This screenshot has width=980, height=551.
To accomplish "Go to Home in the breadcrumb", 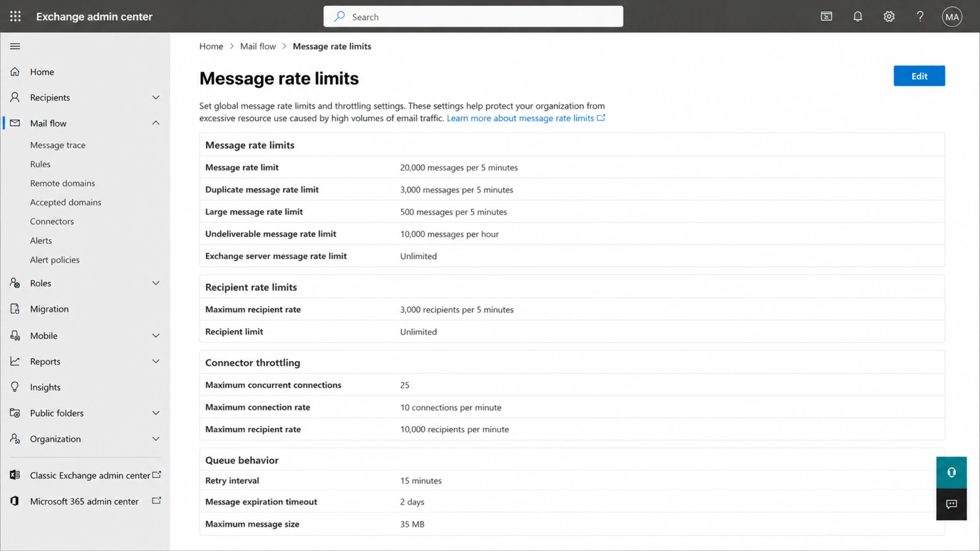I will tap(211, 46).
